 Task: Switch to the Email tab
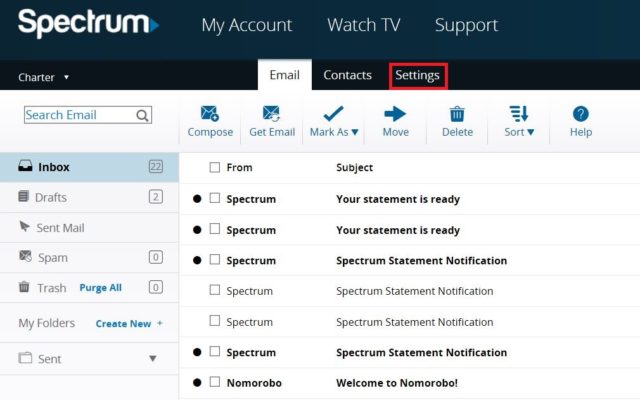pos(284,75)
